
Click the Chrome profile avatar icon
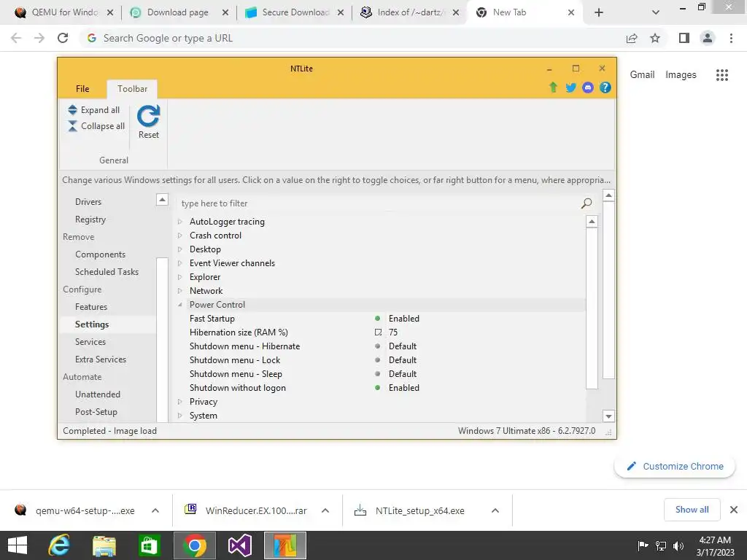pos(708,38)
